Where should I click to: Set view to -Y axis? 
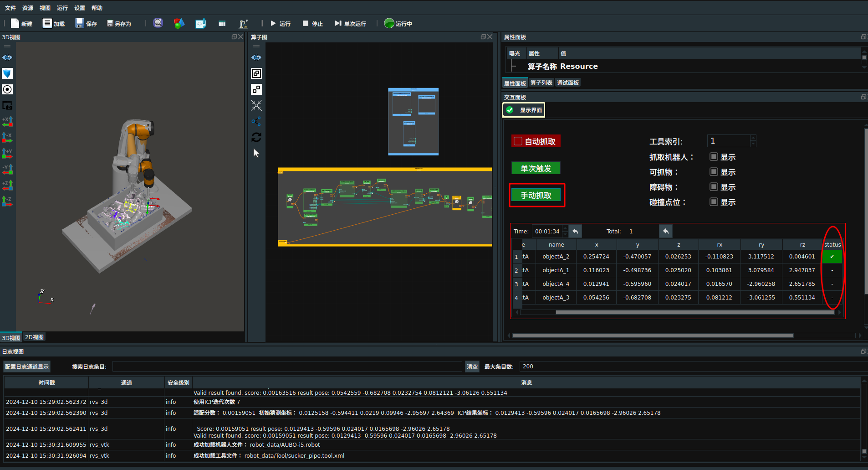[x=7, y=169]
